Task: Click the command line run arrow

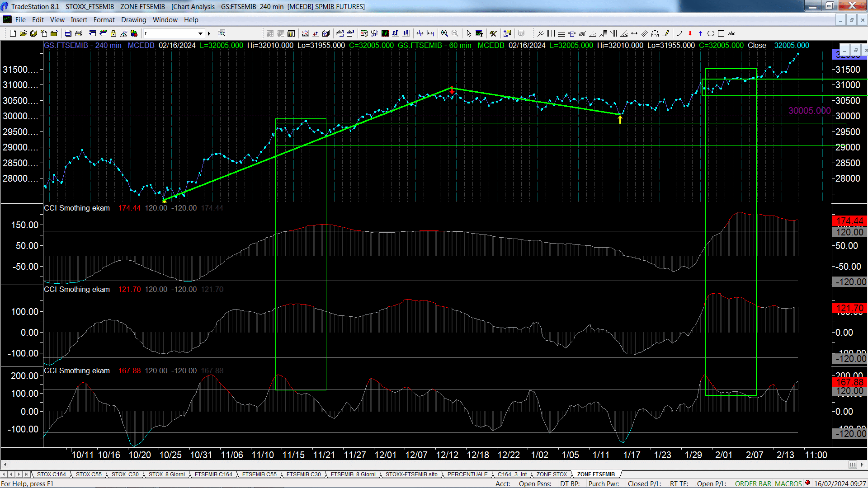Action: point(209,33)
